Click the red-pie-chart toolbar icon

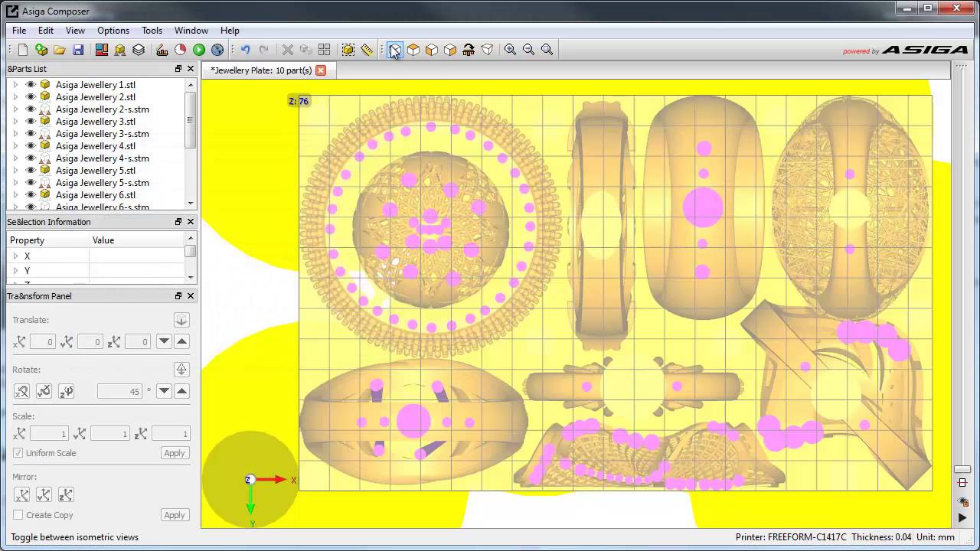tap(181, 50)
